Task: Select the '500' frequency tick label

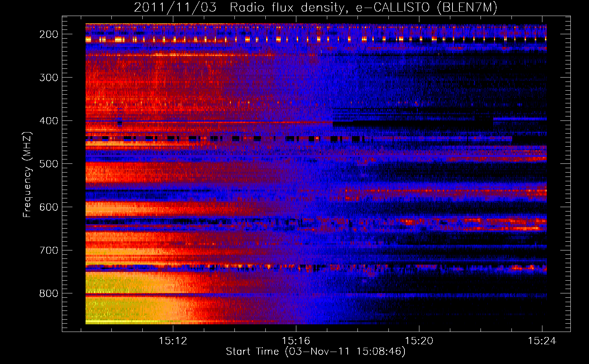Action: click(49, 164)
